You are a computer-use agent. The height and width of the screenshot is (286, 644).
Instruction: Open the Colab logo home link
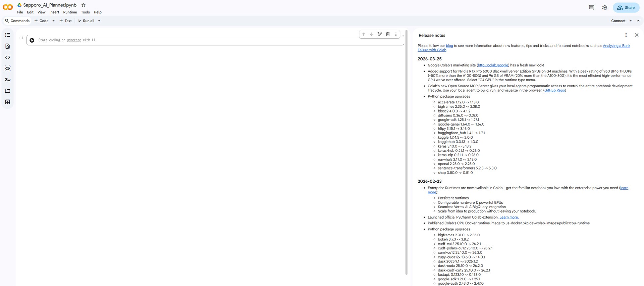(x=8, y=7)
